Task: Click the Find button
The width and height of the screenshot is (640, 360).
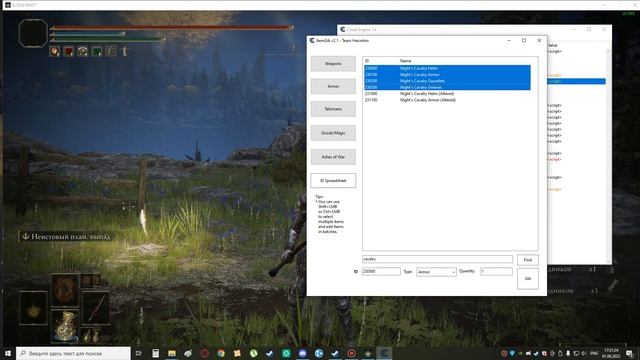Action: (527, 260)
